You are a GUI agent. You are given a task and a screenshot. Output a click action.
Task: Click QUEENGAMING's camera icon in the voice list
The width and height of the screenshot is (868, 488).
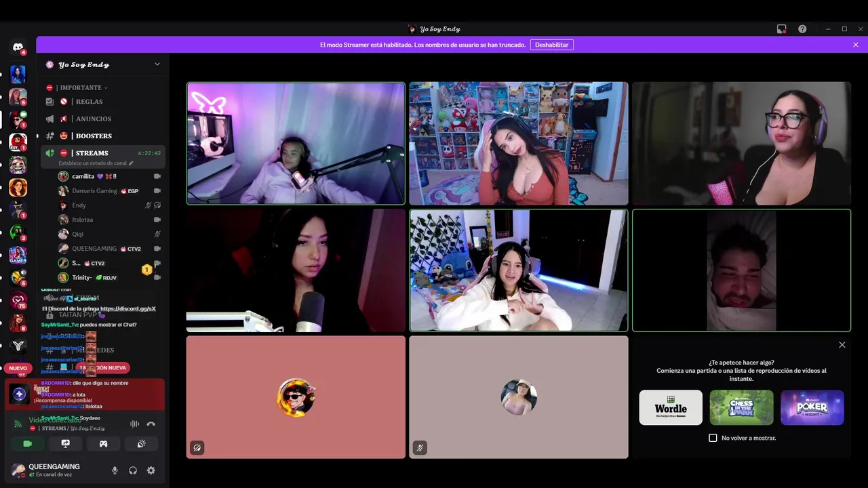coord(157,249)
